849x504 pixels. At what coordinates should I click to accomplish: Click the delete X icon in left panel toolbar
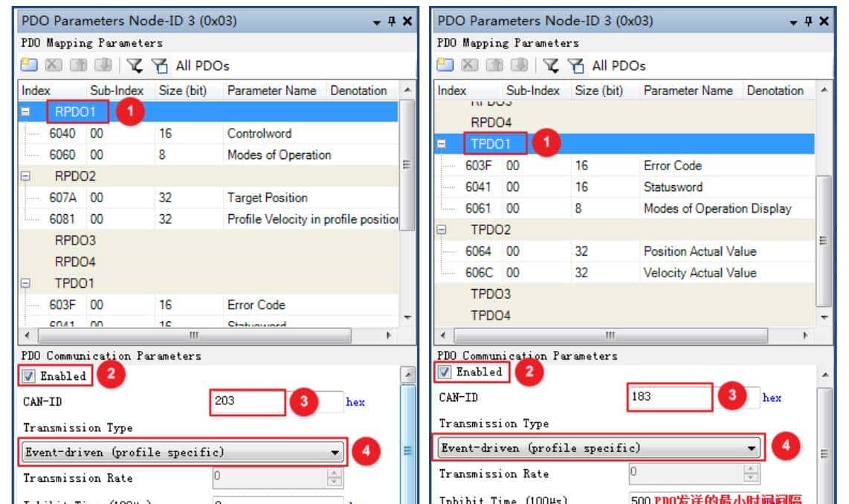tap(53, 65)
